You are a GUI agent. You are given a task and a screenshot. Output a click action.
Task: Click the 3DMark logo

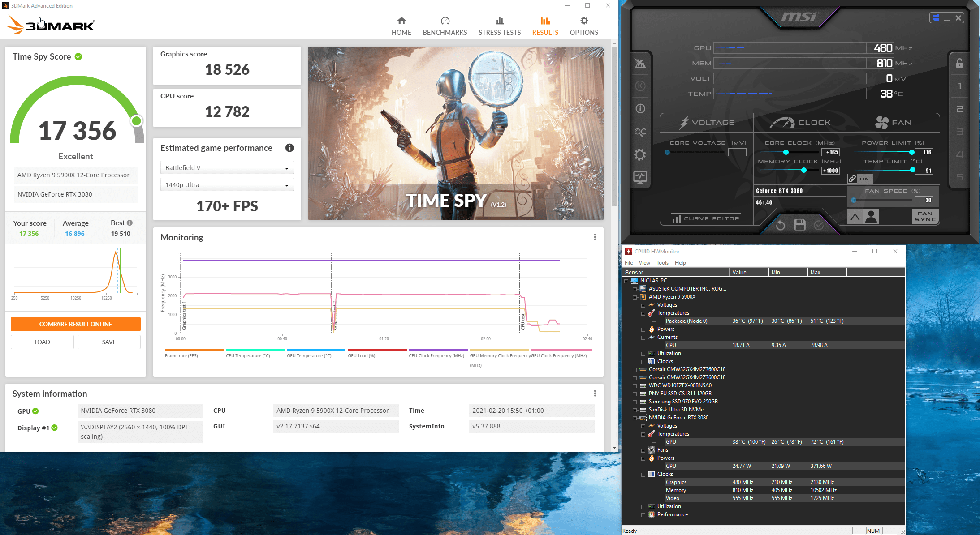pos(50,25)
